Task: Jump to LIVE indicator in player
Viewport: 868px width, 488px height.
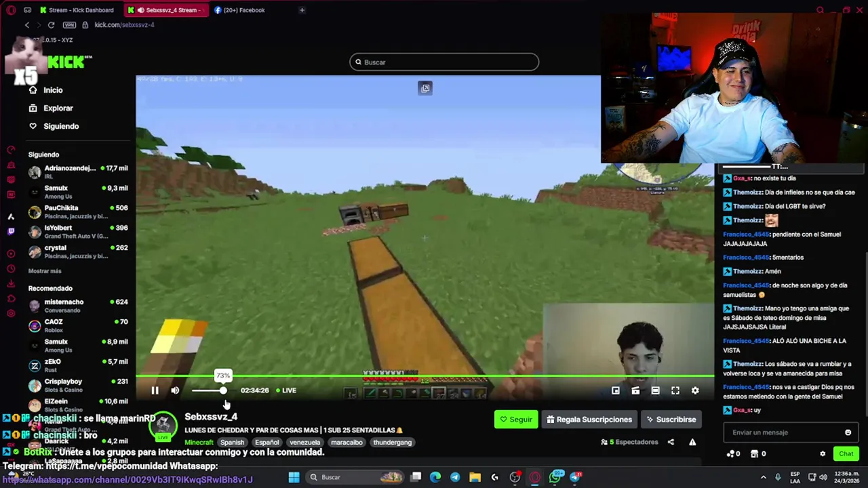Action: click(286, 390)
